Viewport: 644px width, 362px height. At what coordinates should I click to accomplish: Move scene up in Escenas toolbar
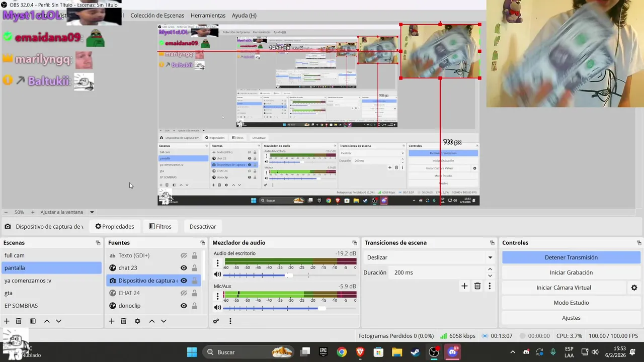[x=47, y=321]
